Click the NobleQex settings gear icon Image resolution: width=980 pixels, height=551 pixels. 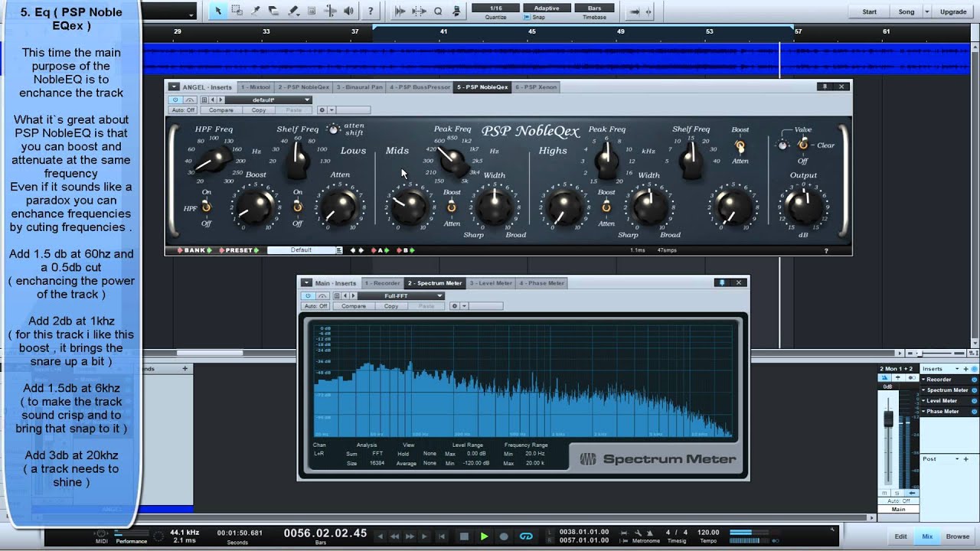pos(322,110)
